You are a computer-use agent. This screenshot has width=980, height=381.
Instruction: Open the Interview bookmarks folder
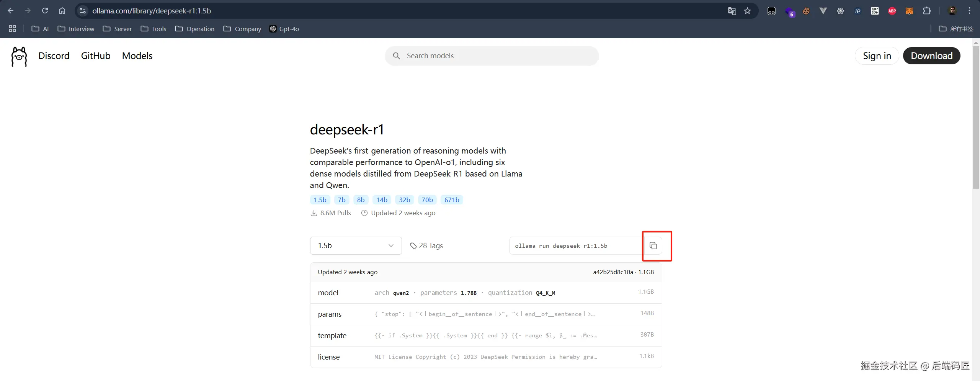point(76,29)
